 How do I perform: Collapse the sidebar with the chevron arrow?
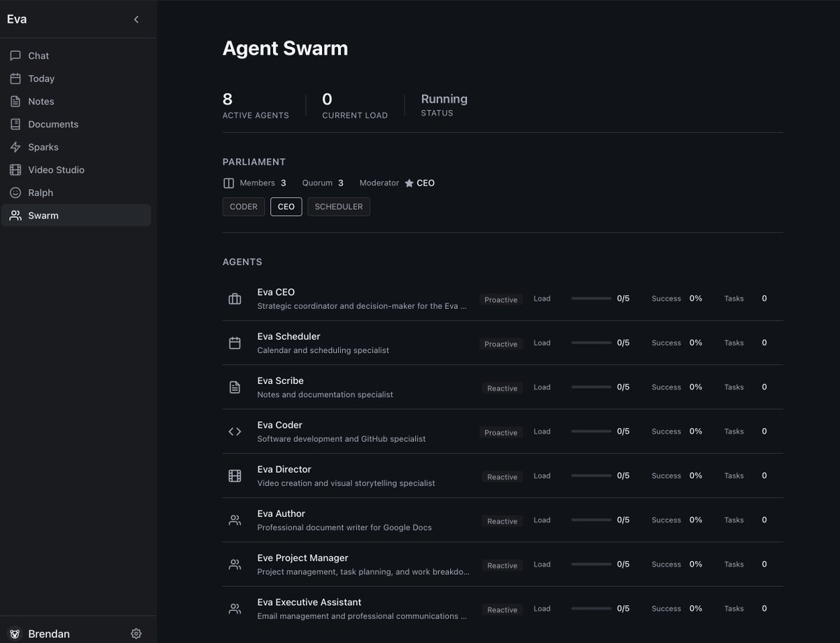136,20
